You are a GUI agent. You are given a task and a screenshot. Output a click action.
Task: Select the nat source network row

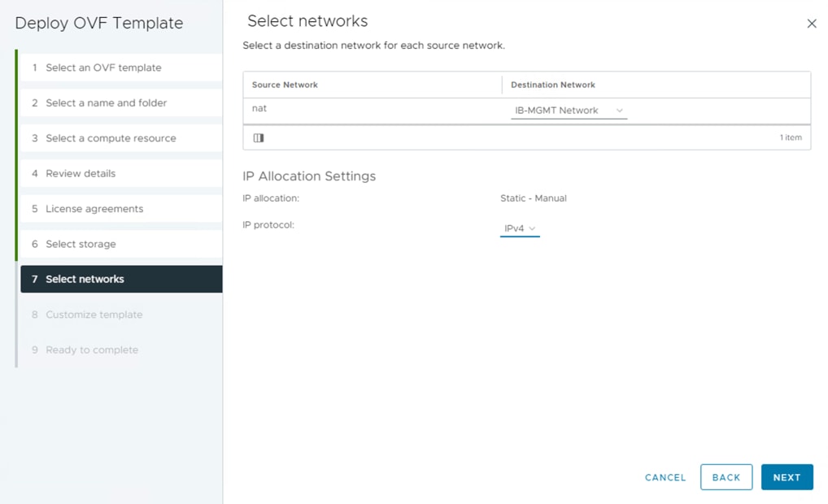(259, 108)
